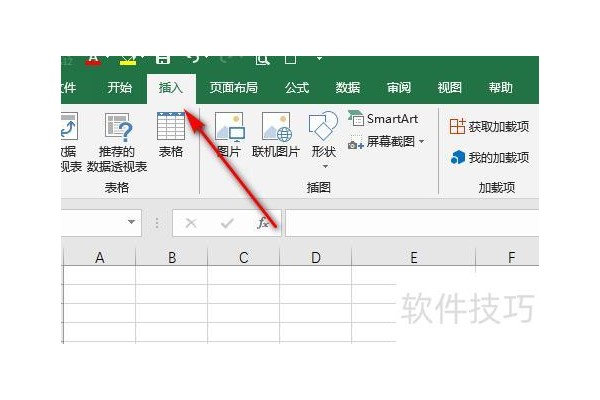600x400 pixels.
Task: Select column B header
Action: point(172,257)
